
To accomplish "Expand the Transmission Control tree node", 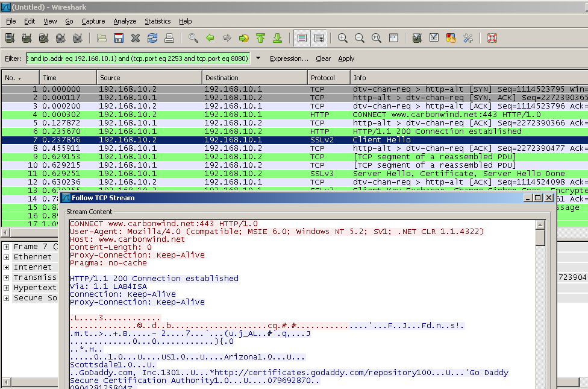I will [x=6, y=277].
